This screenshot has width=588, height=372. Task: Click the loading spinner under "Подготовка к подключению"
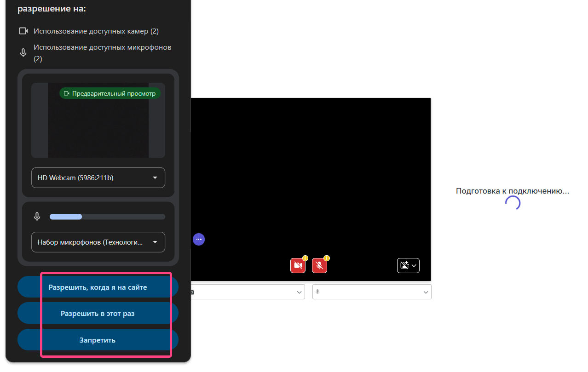[513, 203]
